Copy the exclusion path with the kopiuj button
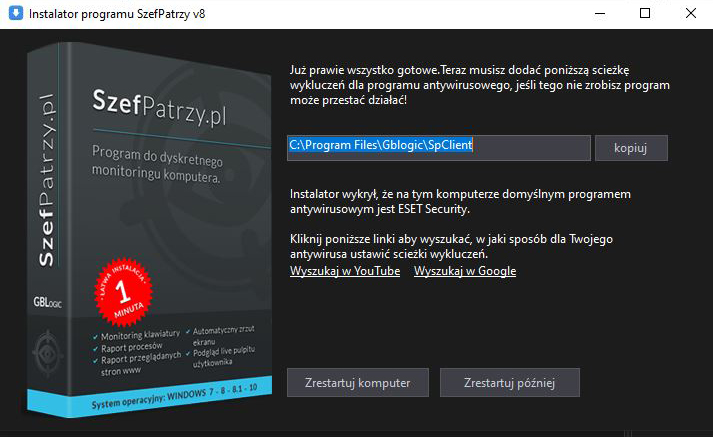 point(631,148)
